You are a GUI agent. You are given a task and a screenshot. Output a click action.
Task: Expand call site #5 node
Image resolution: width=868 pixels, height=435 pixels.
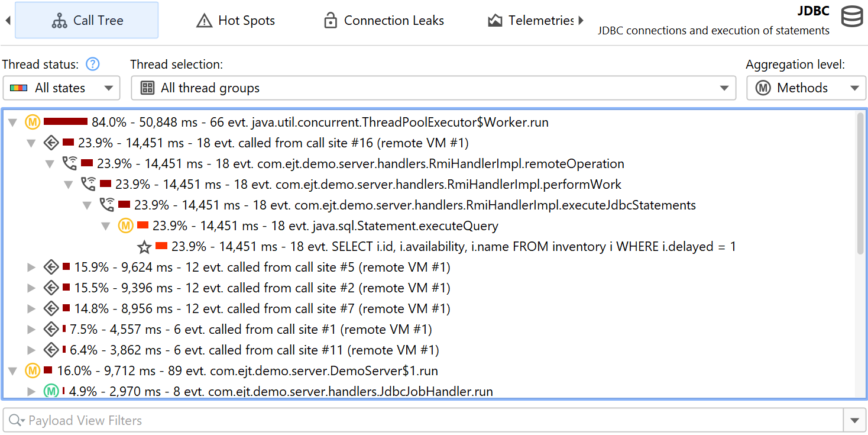coord(32,268)
